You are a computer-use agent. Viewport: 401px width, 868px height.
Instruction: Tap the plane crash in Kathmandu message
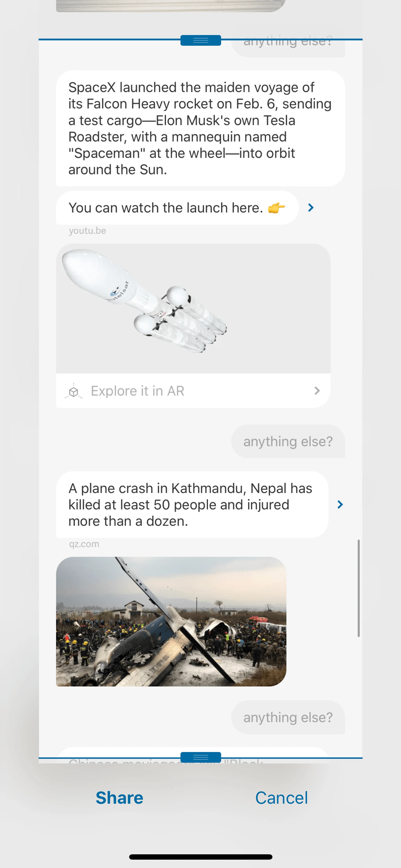point(192,505)
